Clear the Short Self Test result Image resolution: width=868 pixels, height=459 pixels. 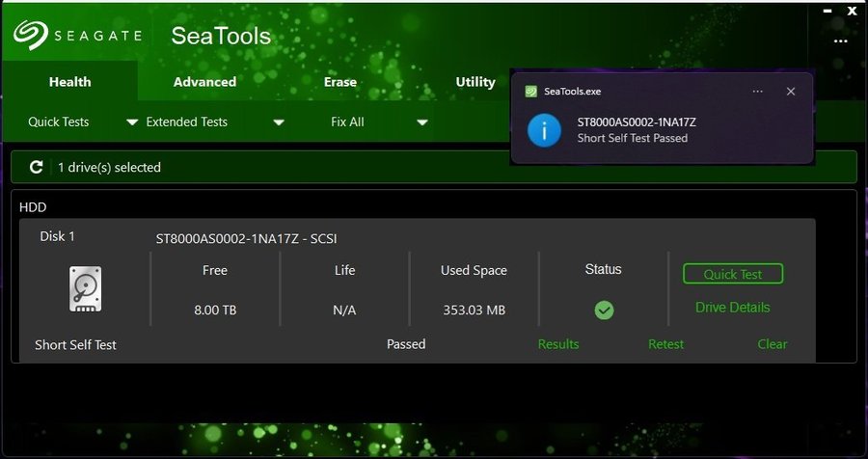coord(773,344)
